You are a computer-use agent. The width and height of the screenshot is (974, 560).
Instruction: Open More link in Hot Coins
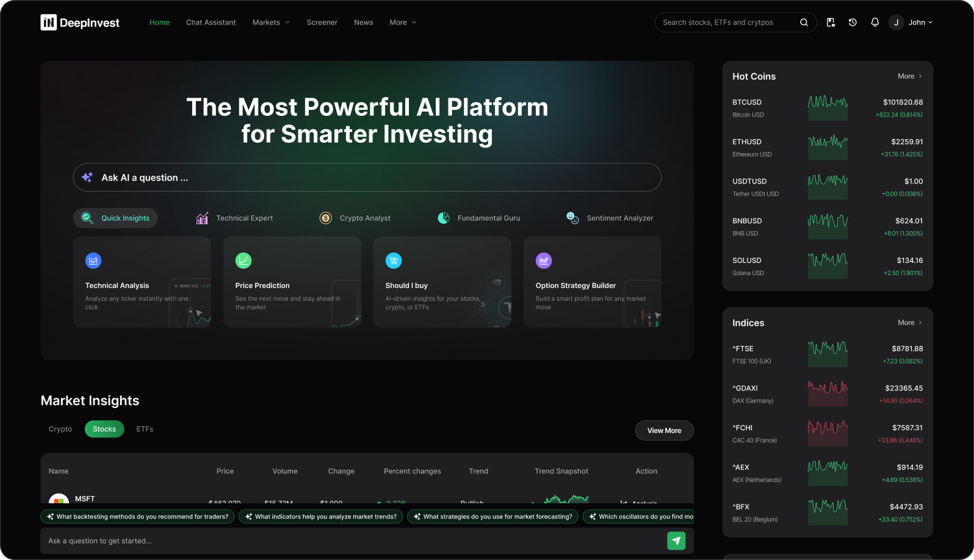(909, 76)
